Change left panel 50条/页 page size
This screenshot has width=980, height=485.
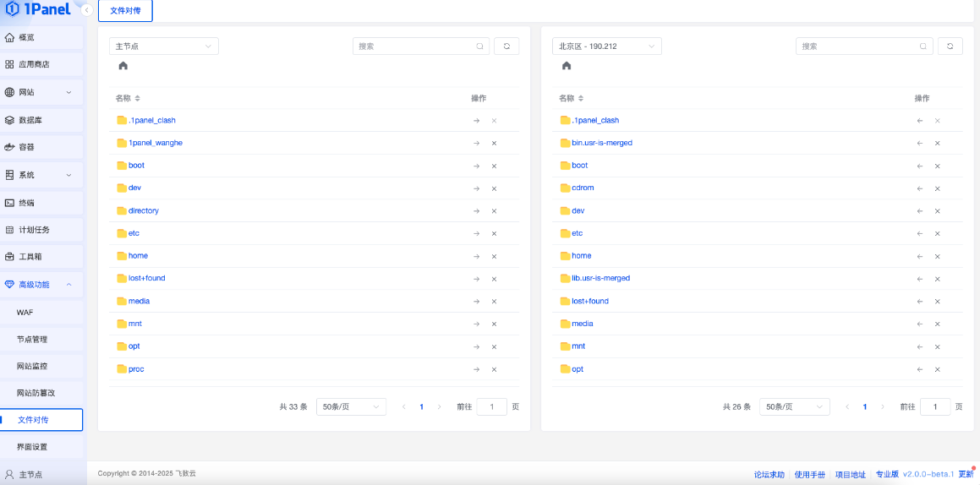pyautogui.click(x=351, y=407)
